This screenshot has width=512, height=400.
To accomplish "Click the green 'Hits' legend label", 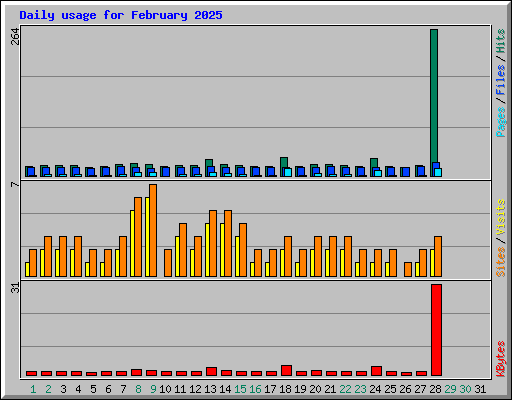I will pyautogui.click(x=501, y=41).
